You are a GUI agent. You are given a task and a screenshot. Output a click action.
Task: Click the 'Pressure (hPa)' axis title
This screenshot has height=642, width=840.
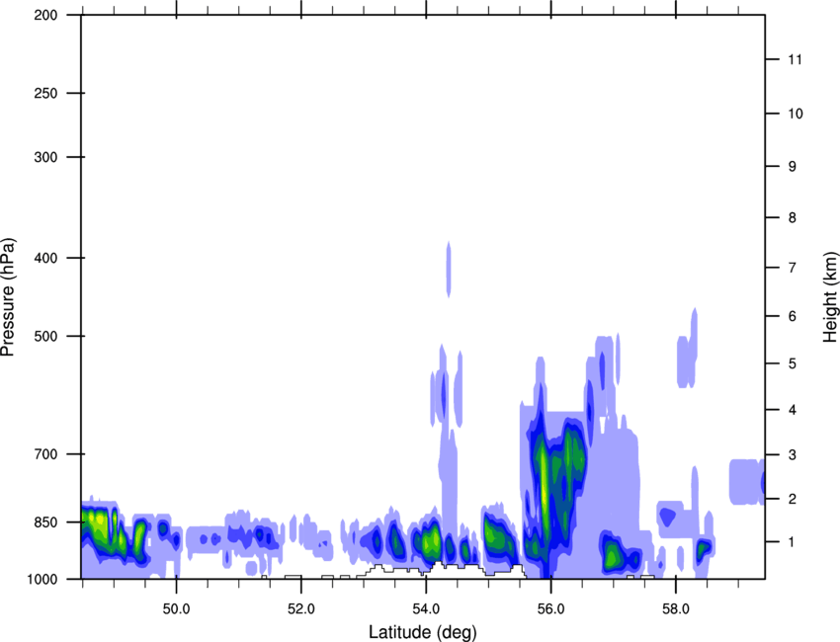point(8,297)
